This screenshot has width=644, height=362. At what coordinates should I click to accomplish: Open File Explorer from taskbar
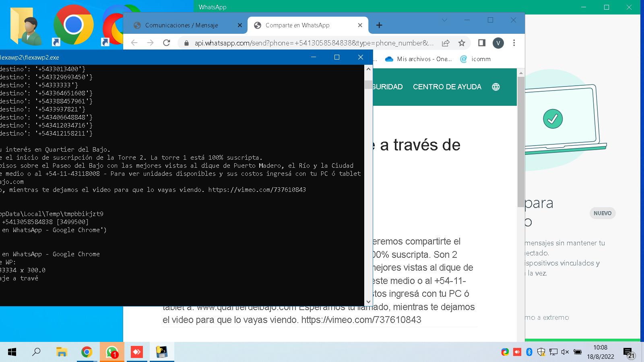pyautogui.click(x=62, y=352)
